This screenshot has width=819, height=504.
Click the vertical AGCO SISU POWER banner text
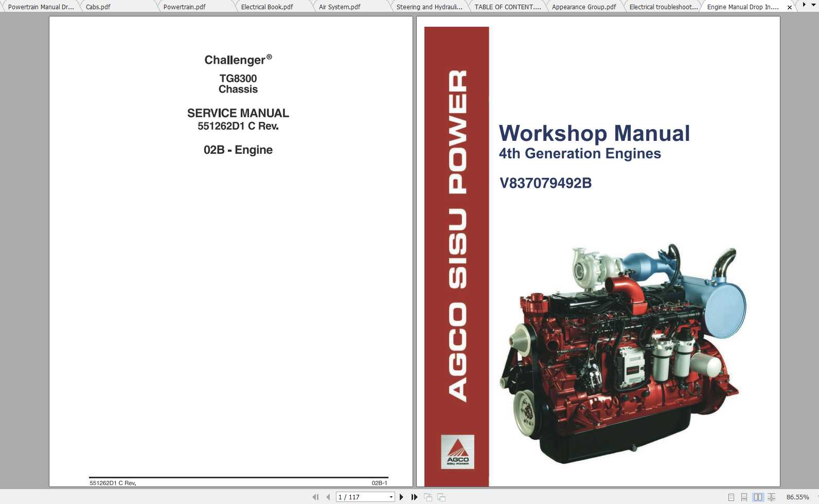pyautogui.click(x=457, y=236)
